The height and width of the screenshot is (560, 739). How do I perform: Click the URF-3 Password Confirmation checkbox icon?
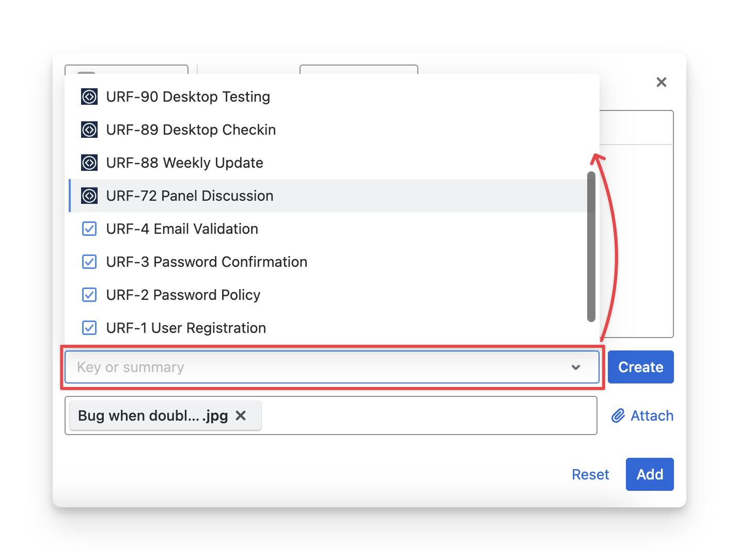click(x=89, y=262)
